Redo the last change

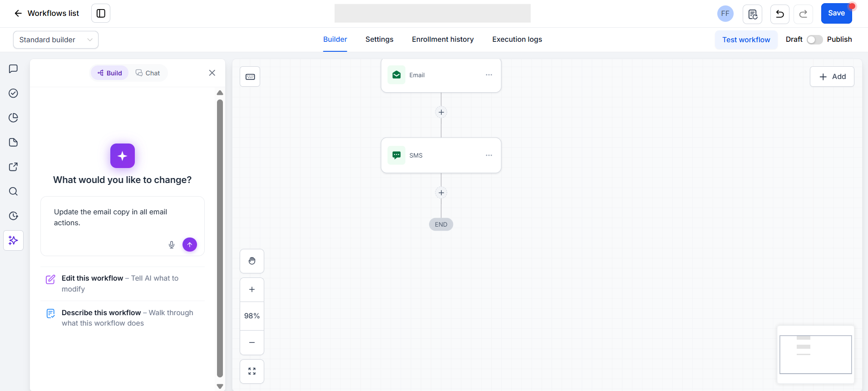[803, 14]
